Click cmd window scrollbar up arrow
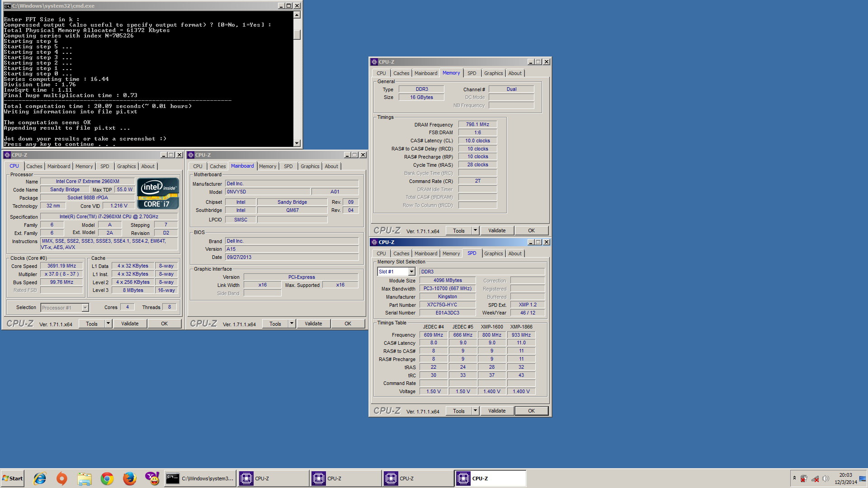Viewport: 868px width, 488px height. (297, 15)
